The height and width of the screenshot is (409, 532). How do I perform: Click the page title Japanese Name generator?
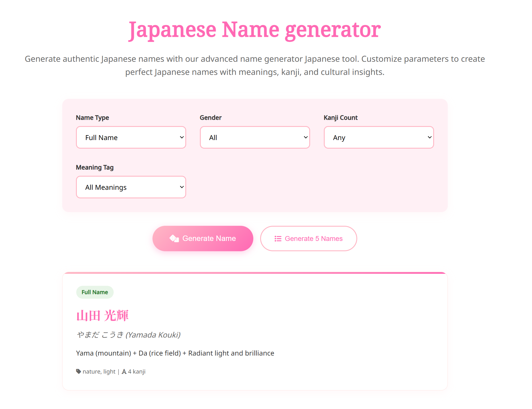pos(254,29)
